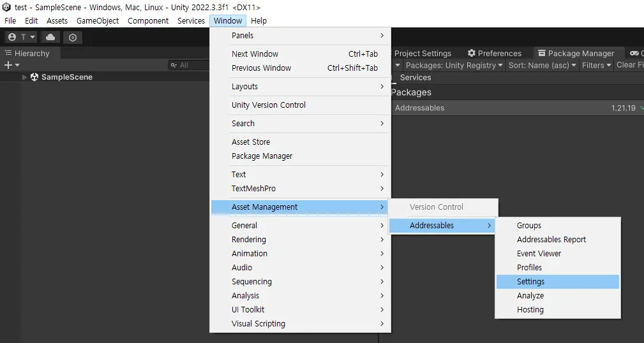
Task: Click the Unity Version Control toolbar icon
Action: tap(73, 38)
